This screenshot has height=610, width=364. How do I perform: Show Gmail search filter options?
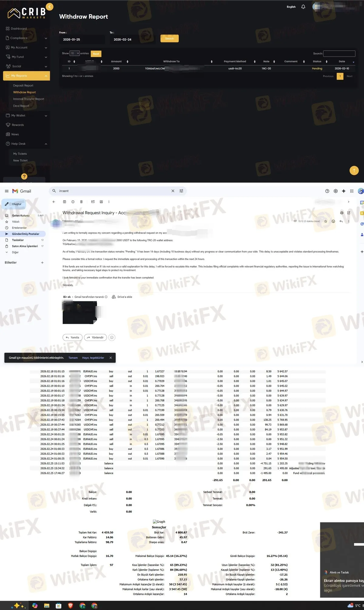181,191
